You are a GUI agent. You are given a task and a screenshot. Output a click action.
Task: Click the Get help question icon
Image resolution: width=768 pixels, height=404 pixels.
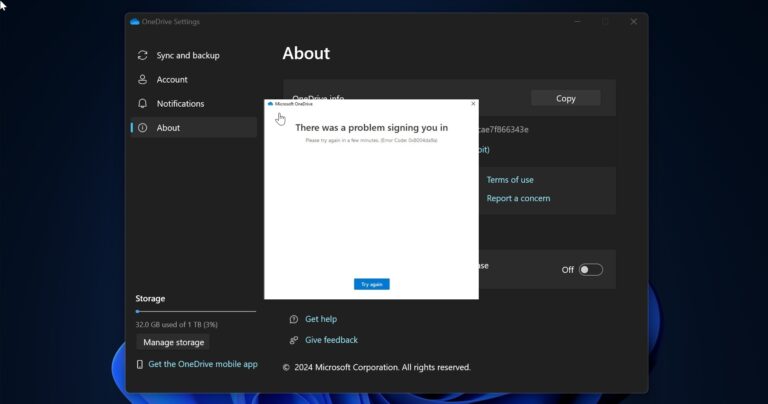(294, 319)
